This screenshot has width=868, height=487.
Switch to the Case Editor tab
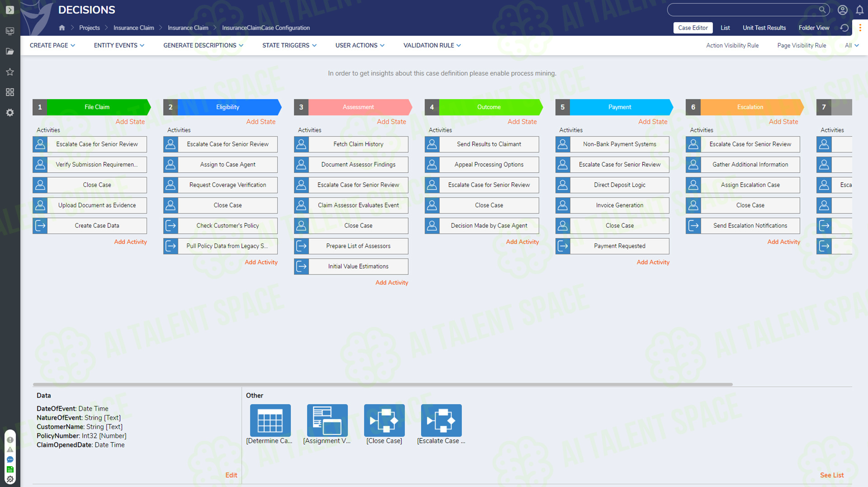[693, 28]
